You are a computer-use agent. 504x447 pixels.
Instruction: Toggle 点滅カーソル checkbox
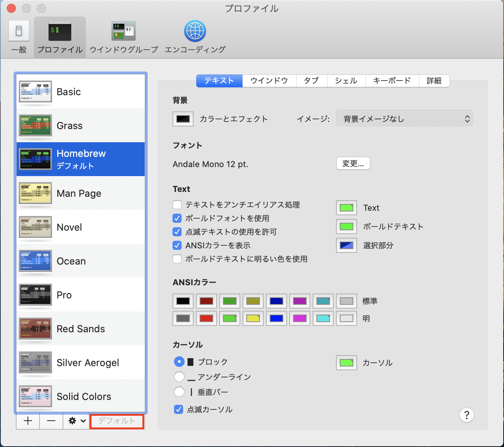click(x=179, y=409)
